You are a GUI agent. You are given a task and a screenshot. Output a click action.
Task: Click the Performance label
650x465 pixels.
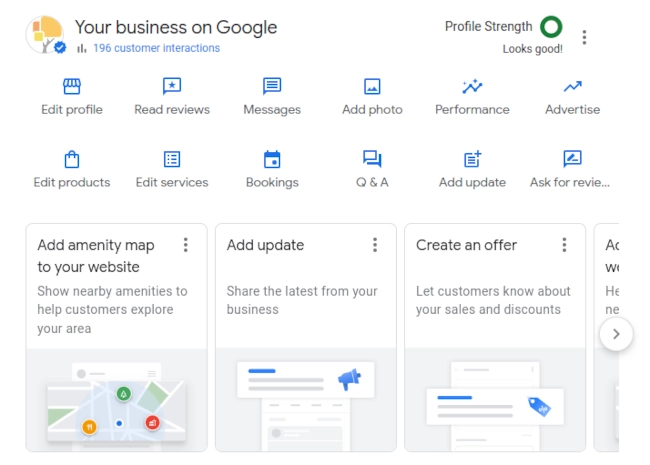coord(472,110)
